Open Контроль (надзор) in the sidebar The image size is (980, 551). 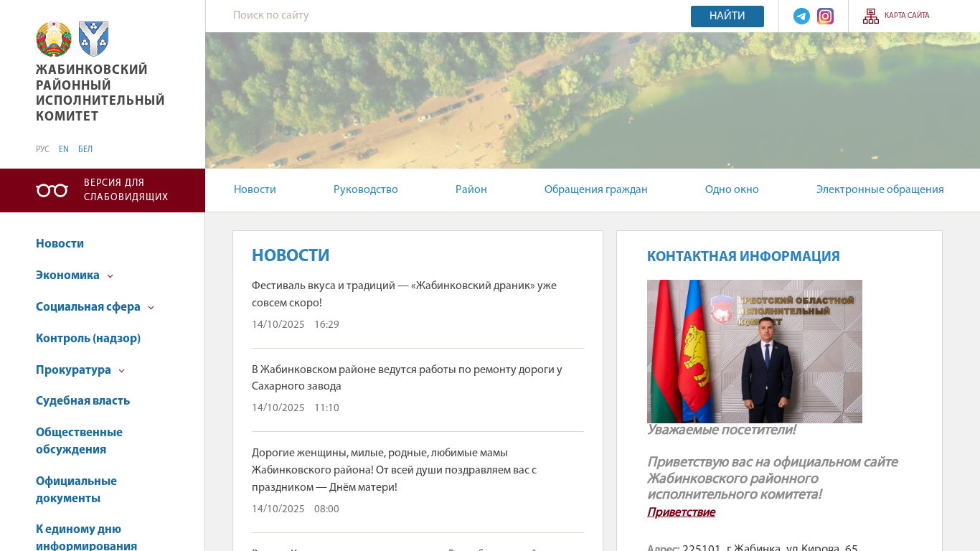click(88, 339)
